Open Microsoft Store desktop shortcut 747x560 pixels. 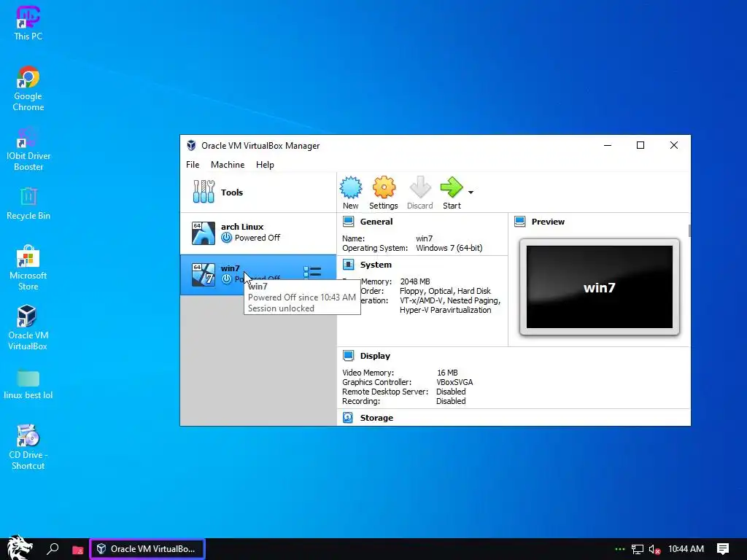point(28,268)
